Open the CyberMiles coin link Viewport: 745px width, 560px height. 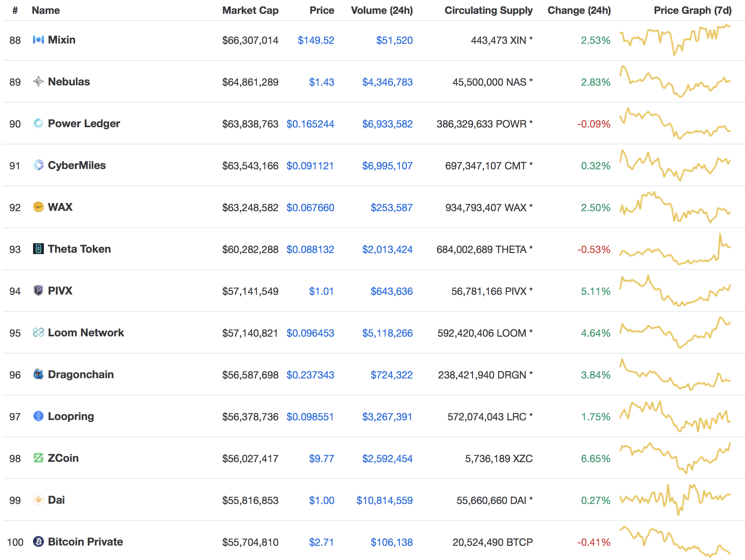77,165
